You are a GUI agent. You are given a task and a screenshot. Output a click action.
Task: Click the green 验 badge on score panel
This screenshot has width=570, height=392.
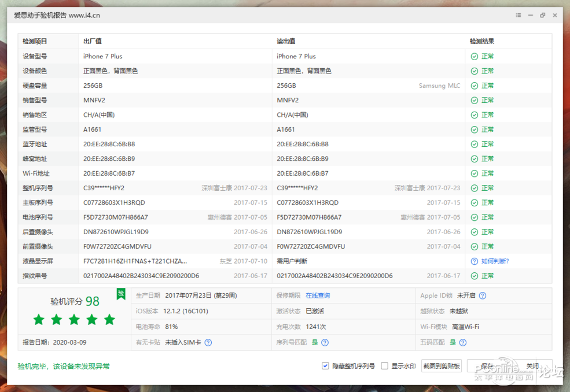tap(121, 294)
